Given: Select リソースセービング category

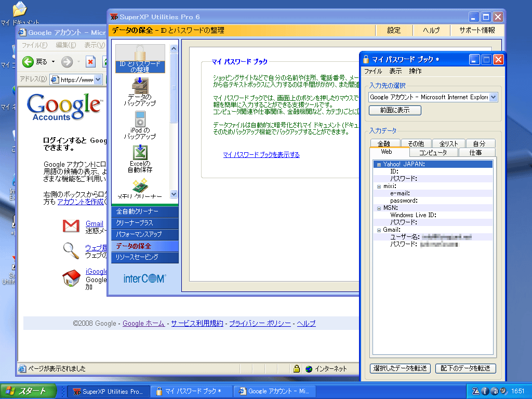Looking at the screenshot, I should coord(144,257).
